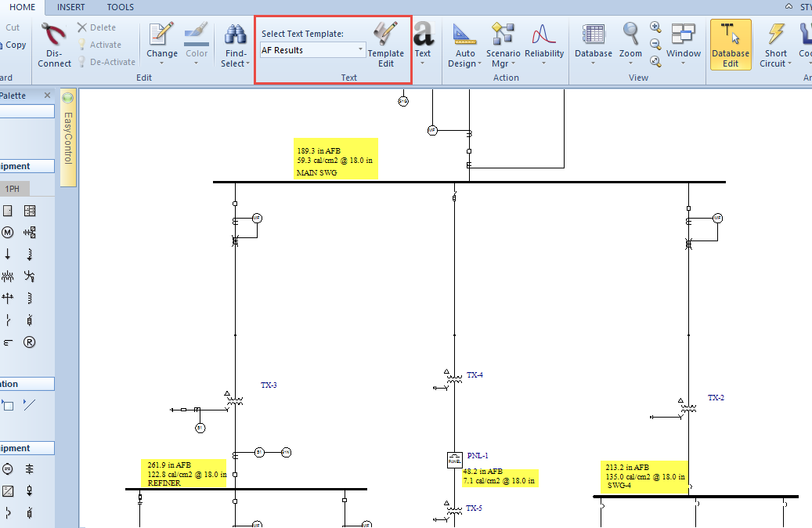Open the TOOLS ribbon tab
This screenshot has height=528, width=812.
click(x=120, y=7)
